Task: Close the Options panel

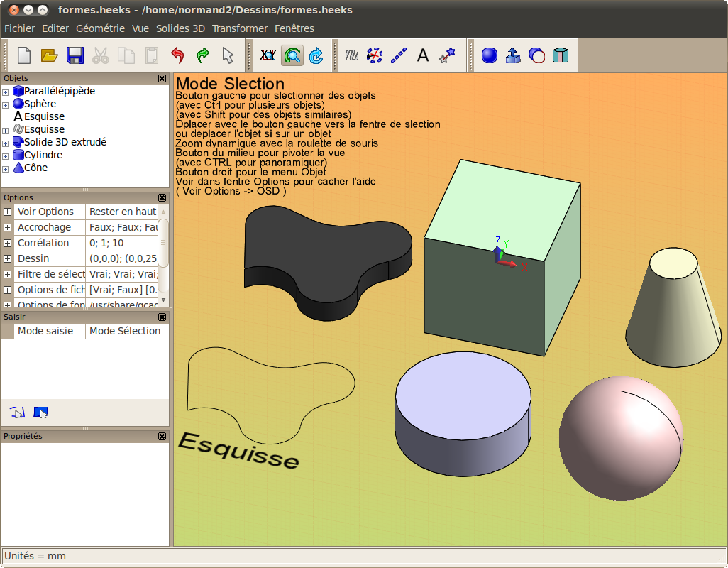Action: pos(162,198)
